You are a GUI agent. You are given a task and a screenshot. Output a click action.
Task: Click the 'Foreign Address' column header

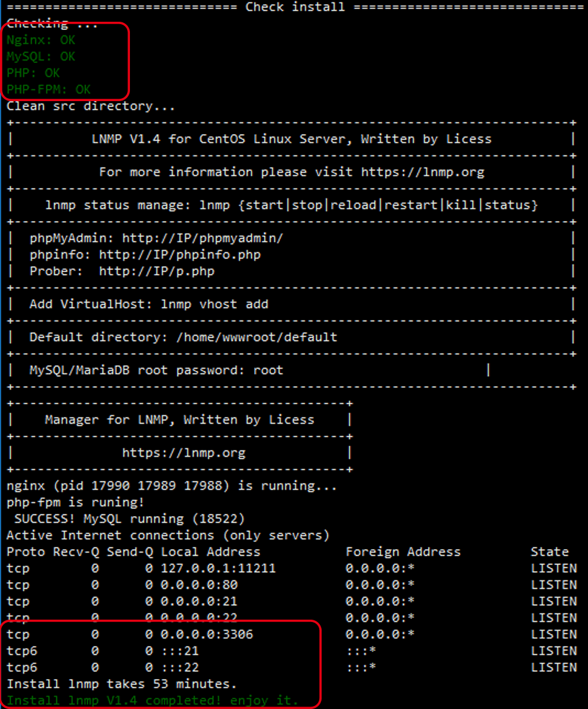(x=403, y=552)
